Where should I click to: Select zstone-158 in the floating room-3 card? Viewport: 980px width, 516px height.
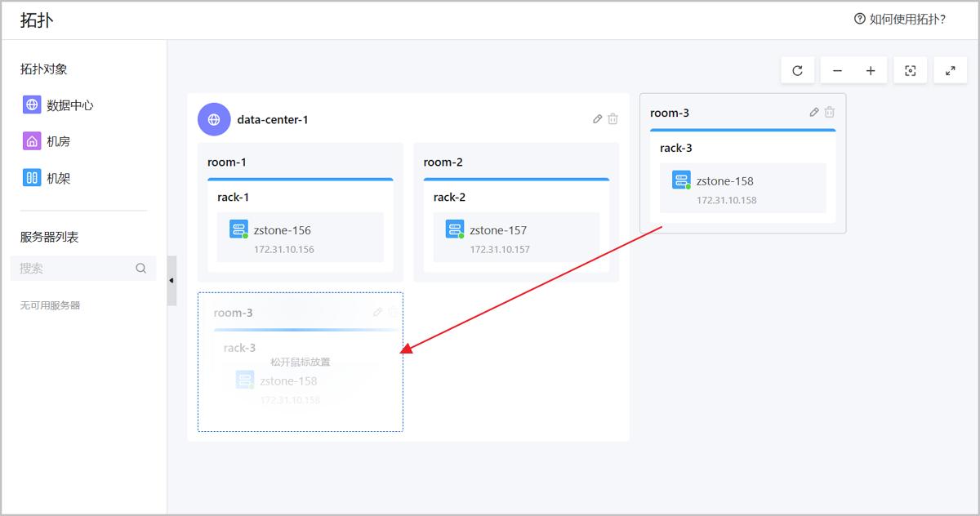725,181
